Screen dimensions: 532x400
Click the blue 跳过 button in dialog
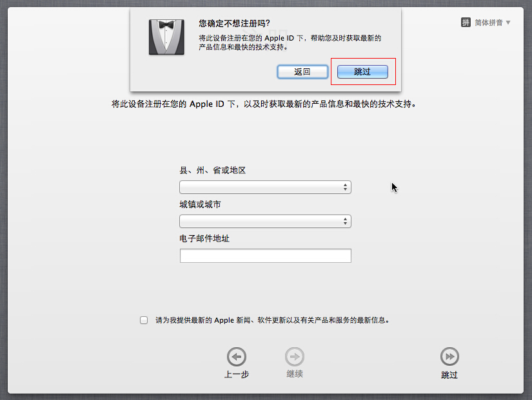pos(362,72)
